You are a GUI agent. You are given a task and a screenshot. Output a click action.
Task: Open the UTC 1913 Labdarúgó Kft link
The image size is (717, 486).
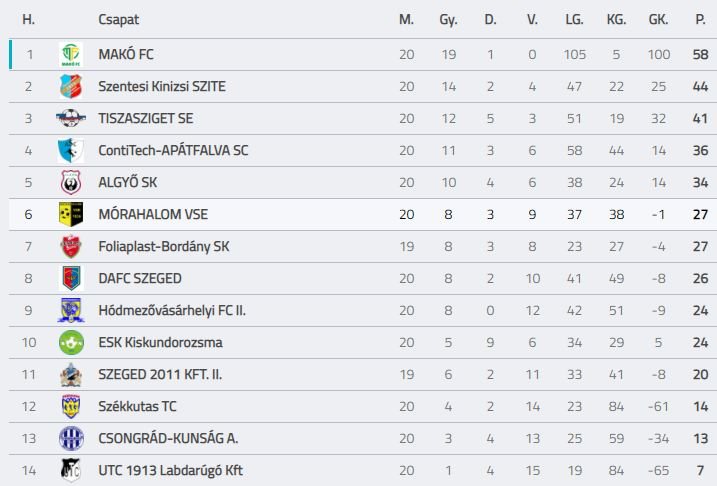[170, 470]
